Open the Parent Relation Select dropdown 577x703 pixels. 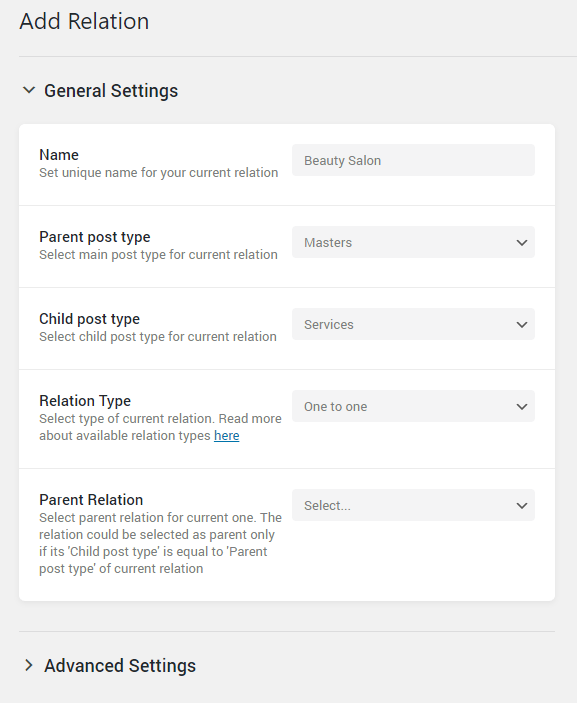pyautogui.click(x=413, y=505)
